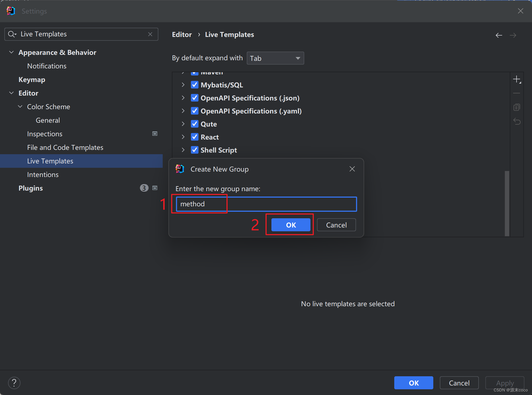Screen dimensions: 532x395
Task: Click the remove template minus icon
Action: click(x=517, y=93)
